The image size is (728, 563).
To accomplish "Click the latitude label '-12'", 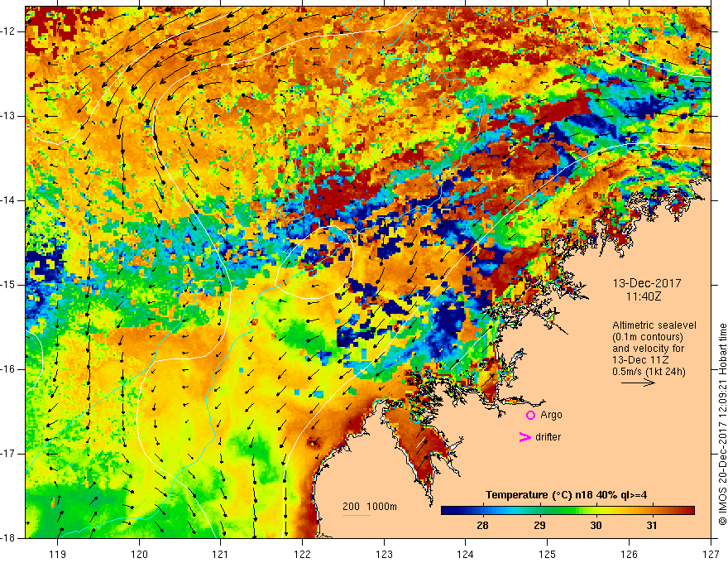I will pyautogui.click(x=8, y=31).
